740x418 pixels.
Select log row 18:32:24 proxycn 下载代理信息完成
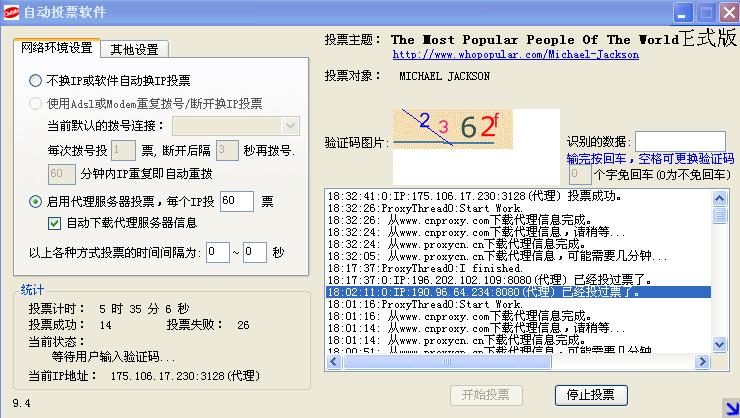point(519,244)
